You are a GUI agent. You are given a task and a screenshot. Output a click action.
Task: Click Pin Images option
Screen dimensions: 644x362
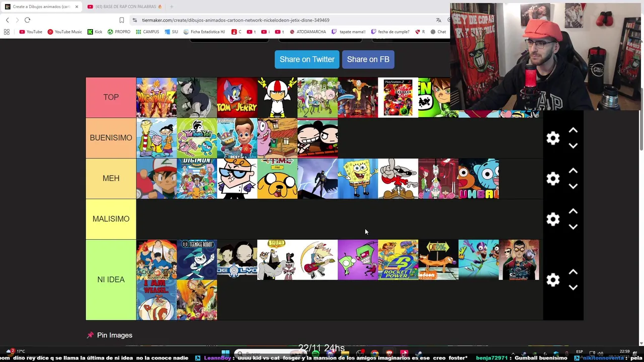(110, 335)
